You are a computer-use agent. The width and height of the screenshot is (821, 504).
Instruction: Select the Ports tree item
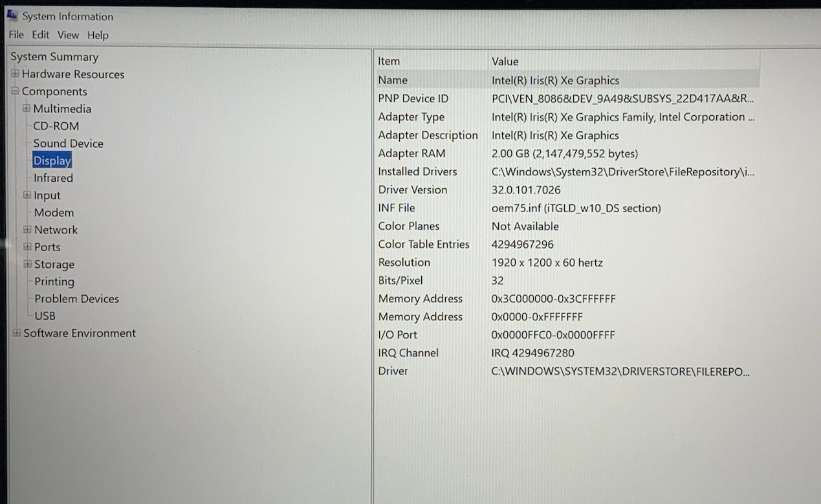coord(47,247)
